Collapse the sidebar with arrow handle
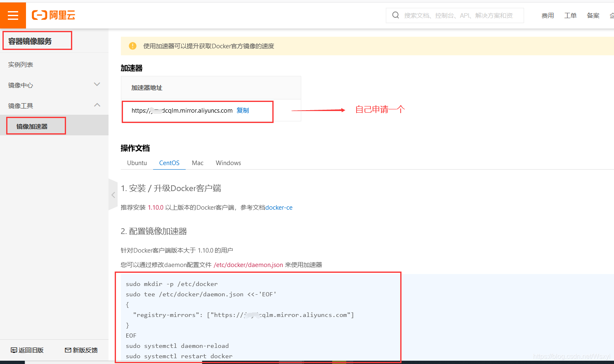 coord(113,195)
